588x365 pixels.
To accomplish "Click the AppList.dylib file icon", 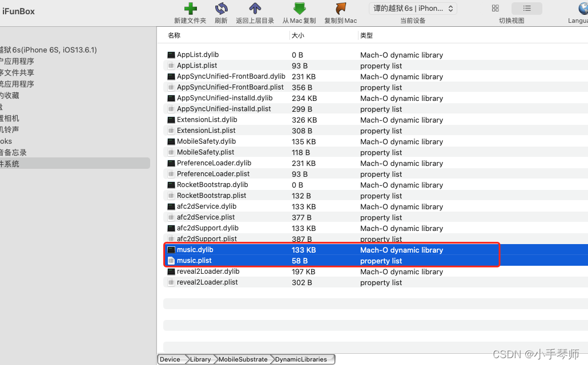I will (171, 55).
